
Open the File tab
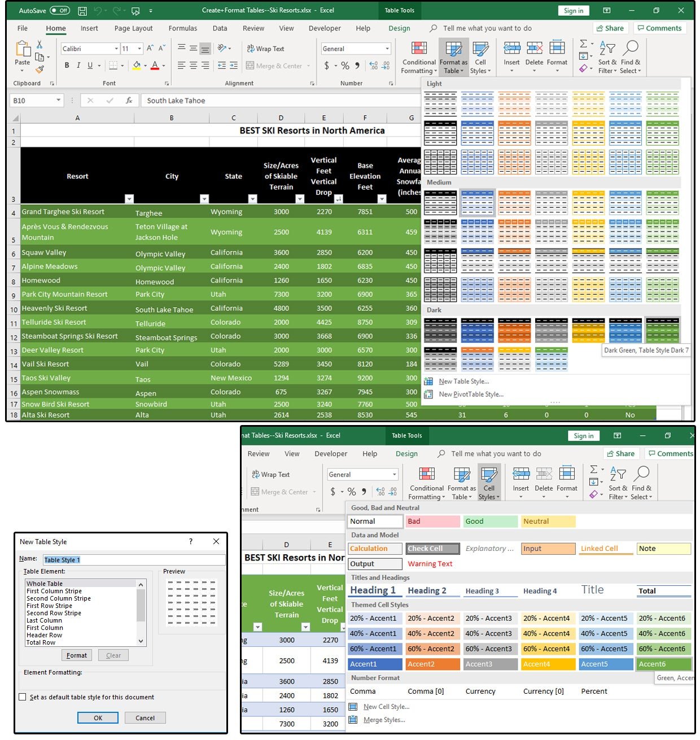click(x=23, y=28)
